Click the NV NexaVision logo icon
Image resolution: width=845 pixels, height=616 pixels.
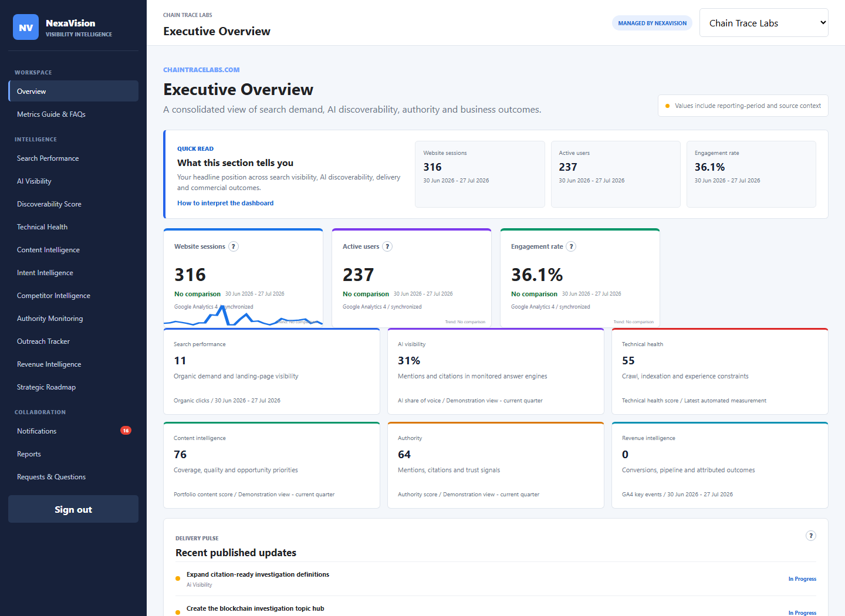(26, 27)
